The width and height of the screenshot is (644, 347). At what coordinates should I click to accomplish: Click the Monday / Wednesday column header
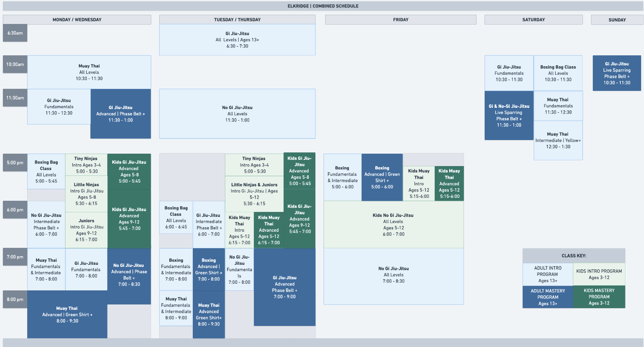click(77, 20)
